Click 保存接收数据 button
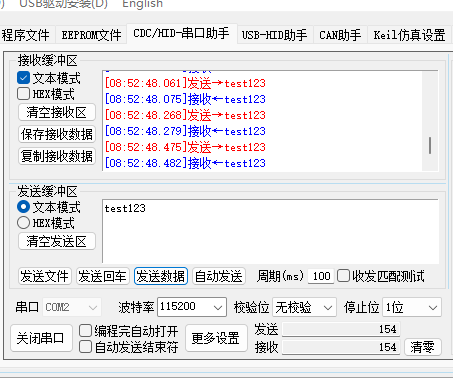Viewport: 453px width, 382px height. (x=57, y=134)
